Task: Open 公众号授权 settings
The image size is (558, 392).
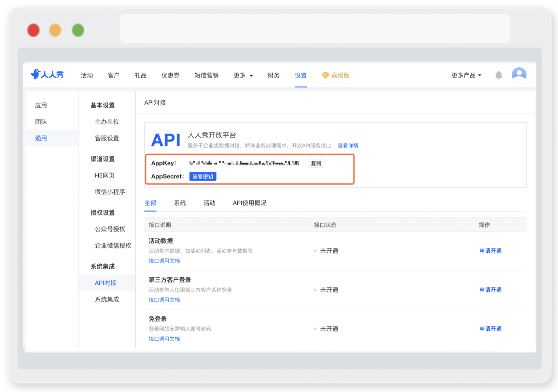Action: 110,229
